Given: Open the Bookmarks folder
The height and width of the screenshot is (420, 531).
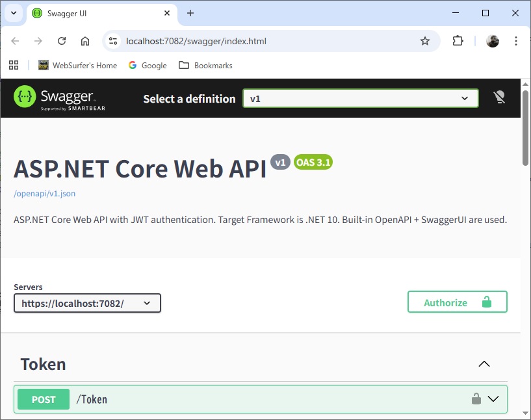Looking at the screenshot, I should (205, 65).
